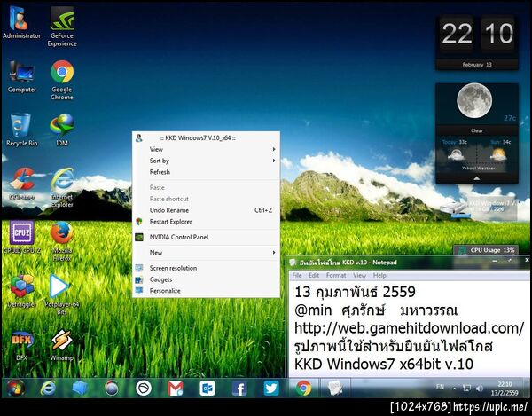This screenshot has width=532, height=416.
Task: Open NVIDIA Control Panel from context menu
Action: (x=207, y=237)
